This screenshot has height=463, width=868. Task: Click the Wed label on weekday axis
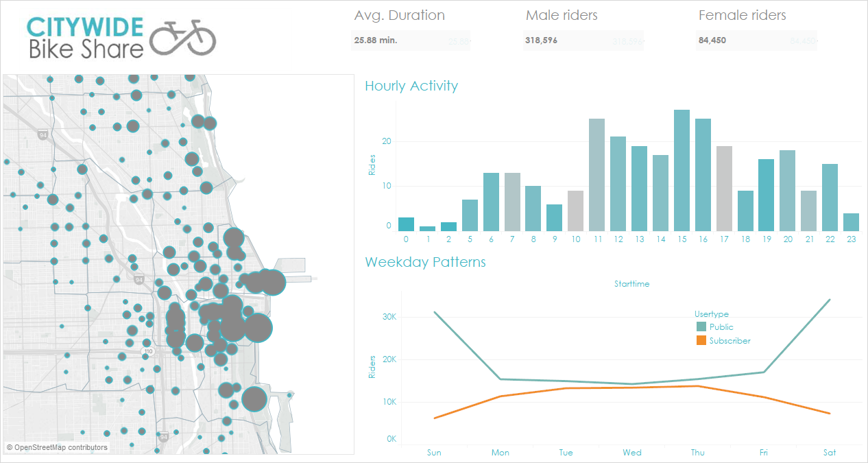click(x=632, y=453)
